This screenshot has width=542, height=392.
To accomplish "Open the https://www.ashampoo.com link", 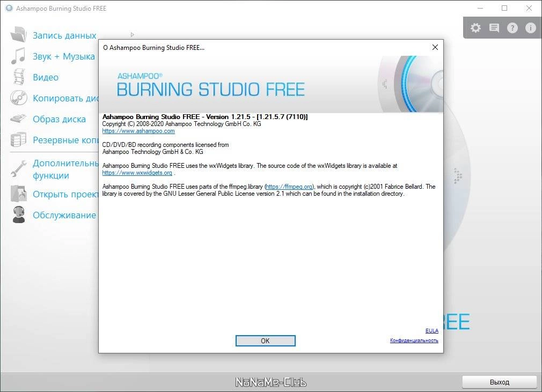I will point(138,131).
